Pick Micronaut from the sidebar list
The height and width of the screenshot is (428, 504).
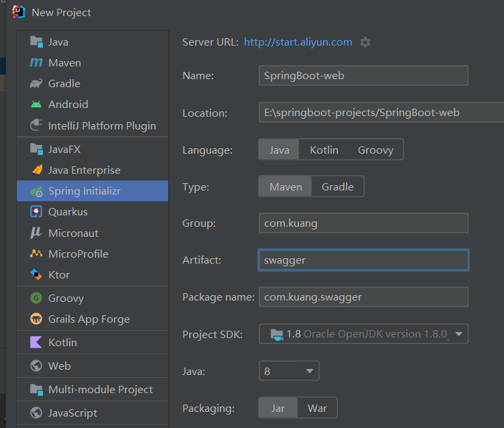pos(92,233)
